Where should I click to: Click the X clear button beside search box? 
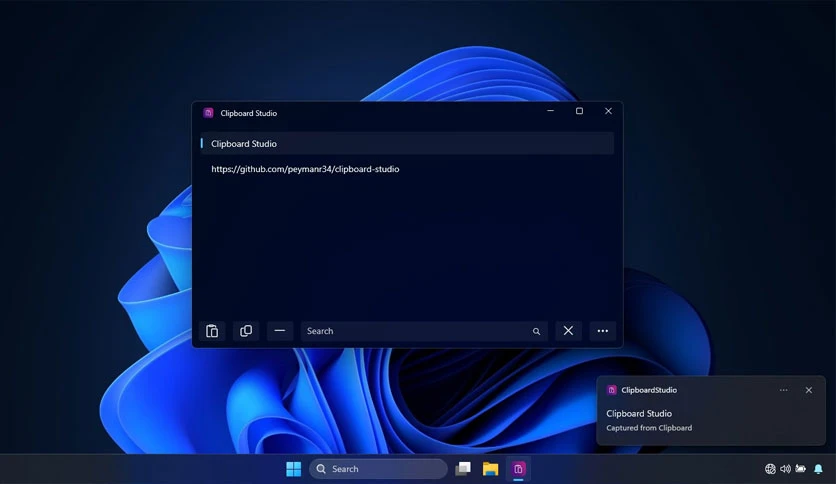[568, 331]
